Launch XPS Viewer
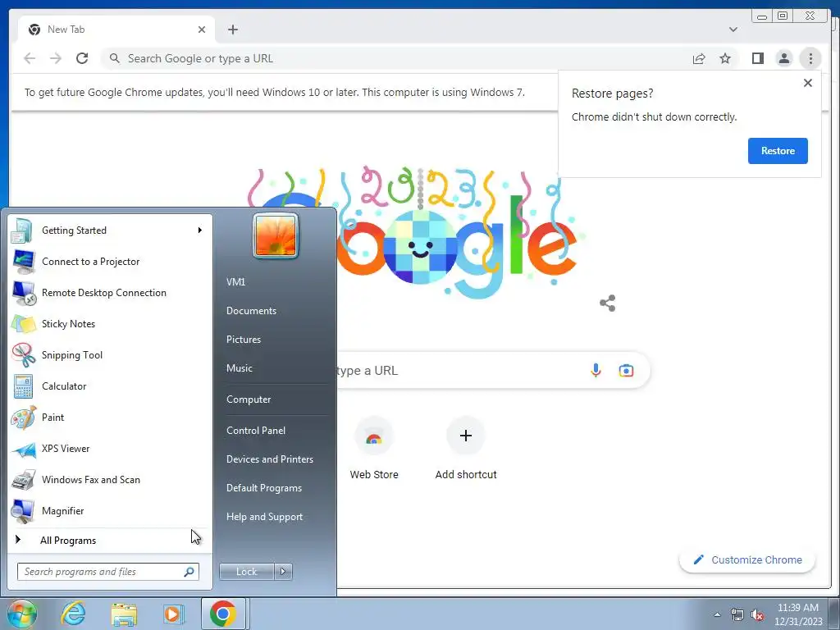Image resolution: width=840 pixels, height=630 pixels. click(x=111, y=449)
